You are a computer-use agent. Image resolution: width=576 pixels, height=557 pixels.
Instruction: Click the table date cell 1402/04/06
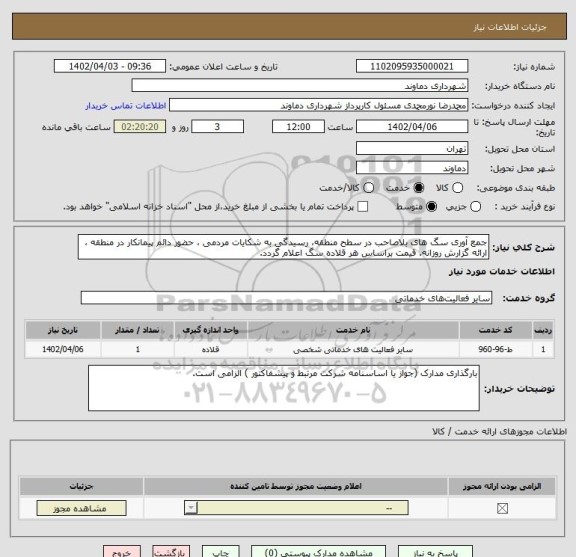click(x=63, y=349)
